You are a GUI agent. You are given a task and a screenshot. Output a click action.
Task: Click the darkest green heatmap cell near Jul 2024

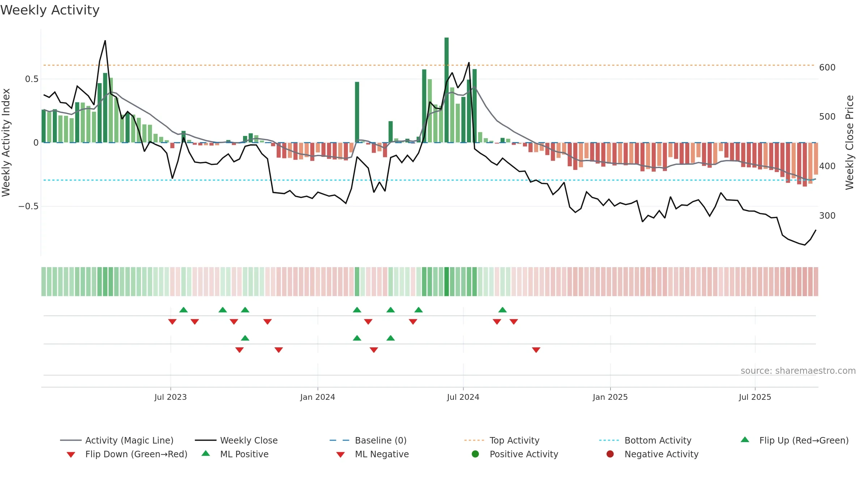(447, 282)
